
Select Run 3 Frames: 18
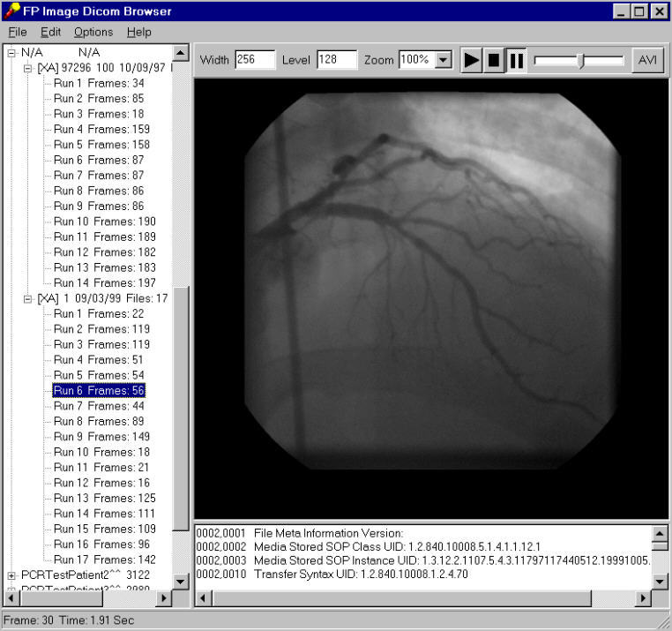click(99, 114)
